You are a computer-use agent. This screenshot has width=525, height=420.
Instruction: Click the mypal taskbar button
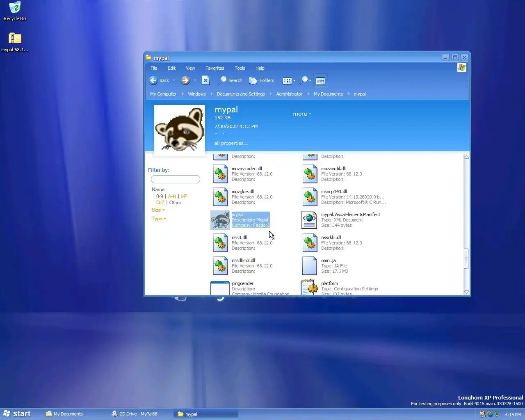point(206,414)
